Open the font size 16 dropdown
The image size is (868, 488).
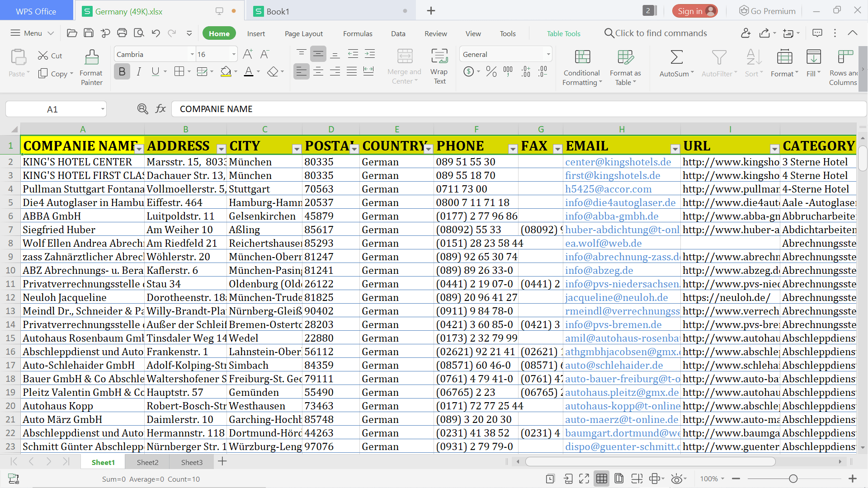[234, 54]
